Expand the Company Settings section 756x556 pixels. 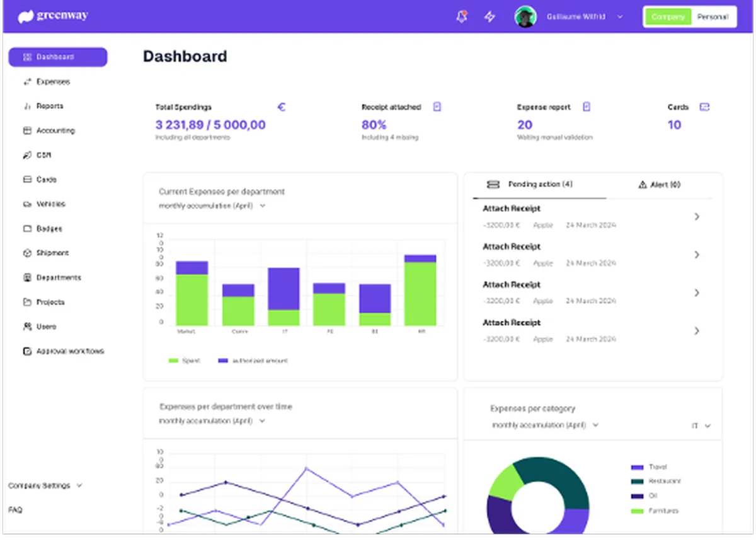coord(45,486)
